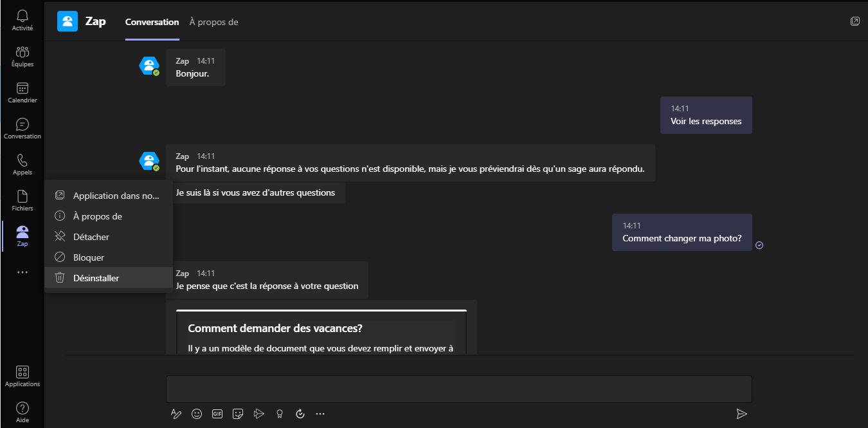Open the Activité feed in sidebar
This screenshot has width=868, height=428.
click(23, 20)
